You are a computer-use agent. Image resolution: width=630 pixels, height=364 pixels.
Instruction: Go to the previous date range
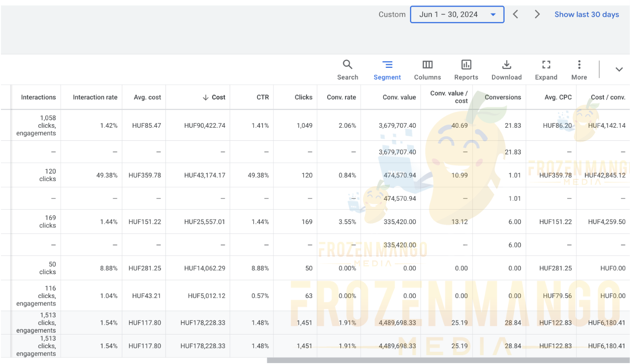point(515,15)
